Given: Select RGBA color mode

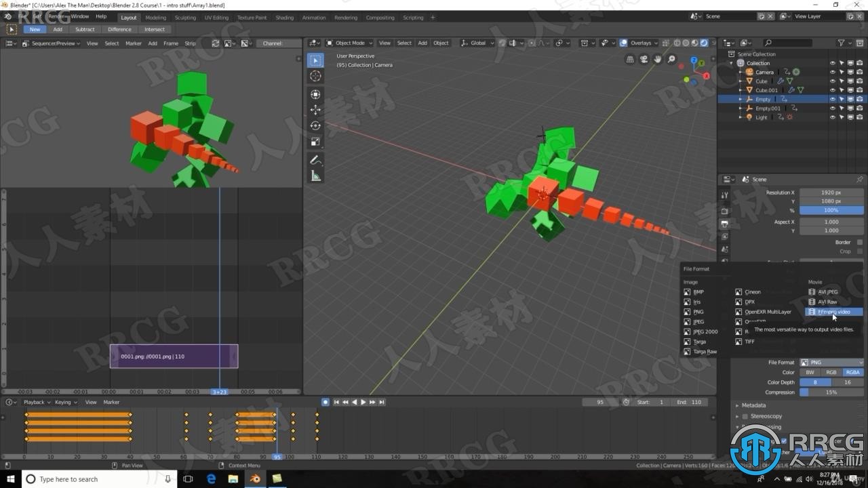Looking at the screenshot, I should 853,372.
